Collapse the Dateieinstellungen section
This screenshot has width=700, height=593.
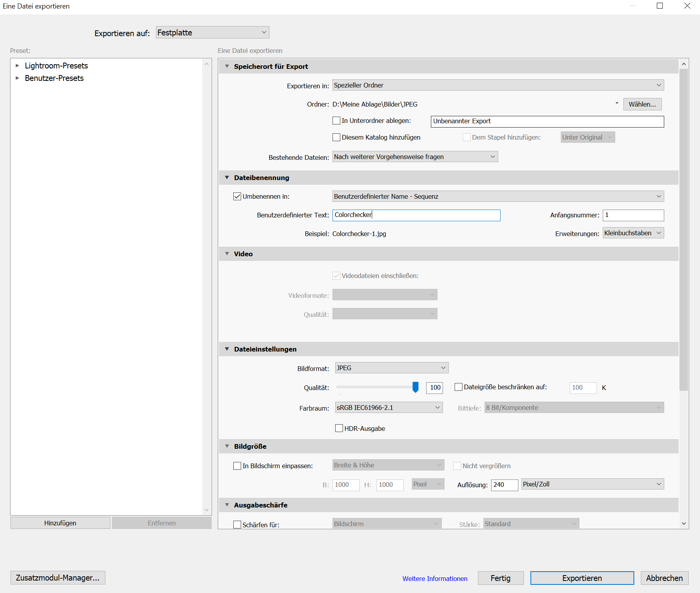click(227, 349)
